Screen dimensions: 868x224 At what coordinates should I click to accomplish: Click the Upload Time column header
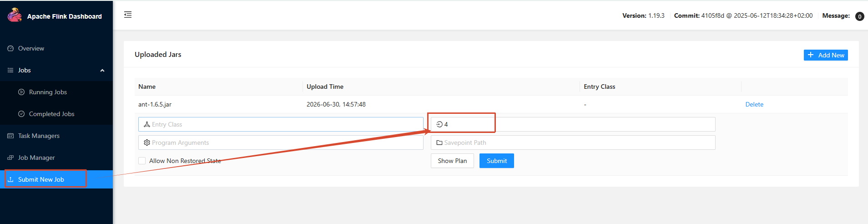pos(325,87)
